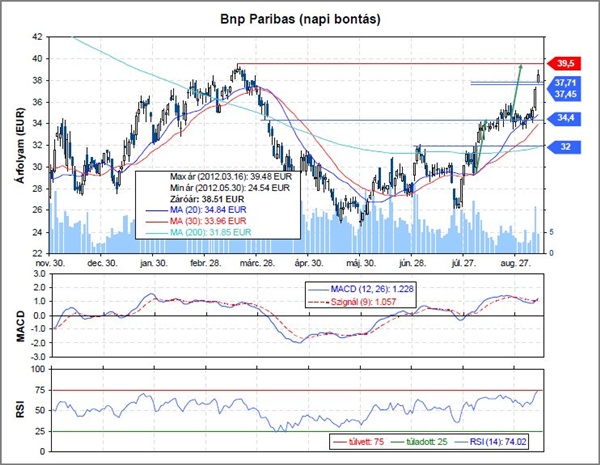Click the 42 price axis value
The image size is (600, 465).
click(x=38, y=37)
